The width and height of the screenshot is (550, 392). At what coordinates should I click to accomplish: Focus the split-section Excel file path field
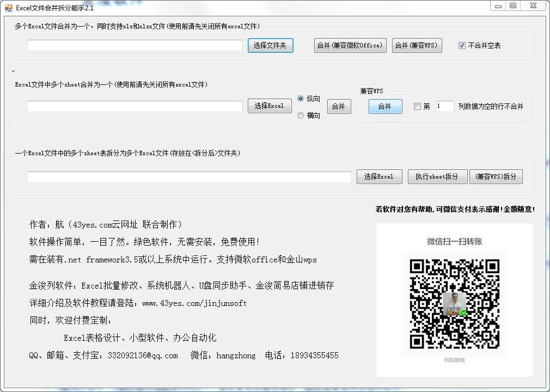pos(189,177)
